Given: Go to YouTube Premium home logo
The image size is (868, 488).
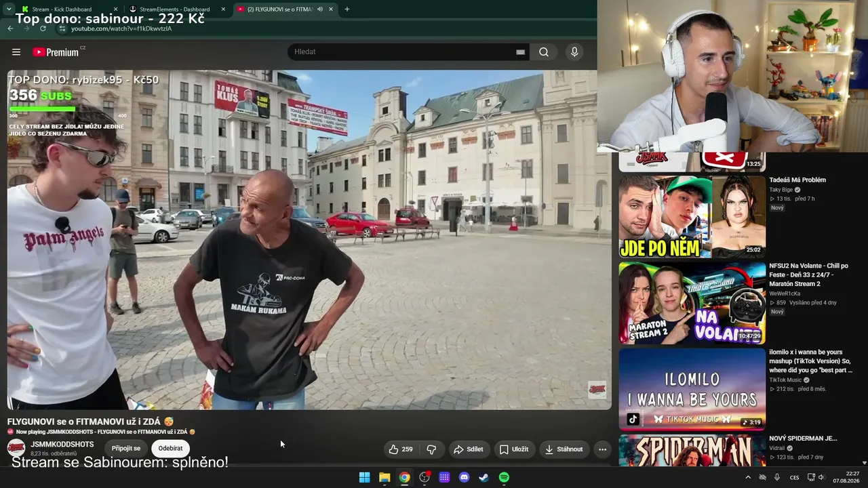Looking at the screenshot, I should [56, 52].
